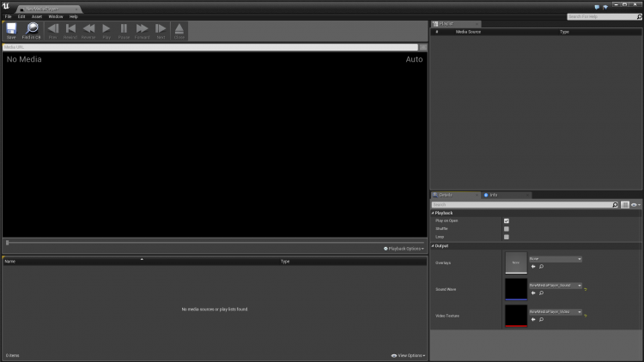Use selected asset arrow for Overlays
Screen dimensions: 644x362
click(x=533, y=267)
